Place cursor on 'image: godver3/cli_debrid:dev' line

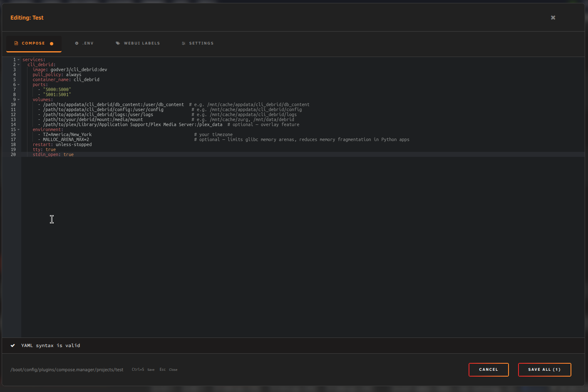coord(70,70)
